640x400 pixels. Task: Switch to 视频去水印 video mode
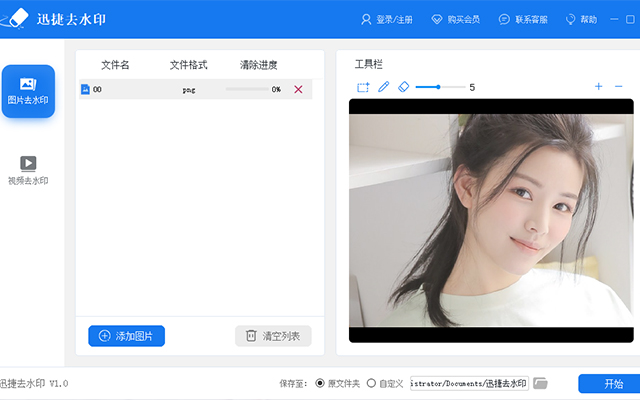[x=28, y=171]
